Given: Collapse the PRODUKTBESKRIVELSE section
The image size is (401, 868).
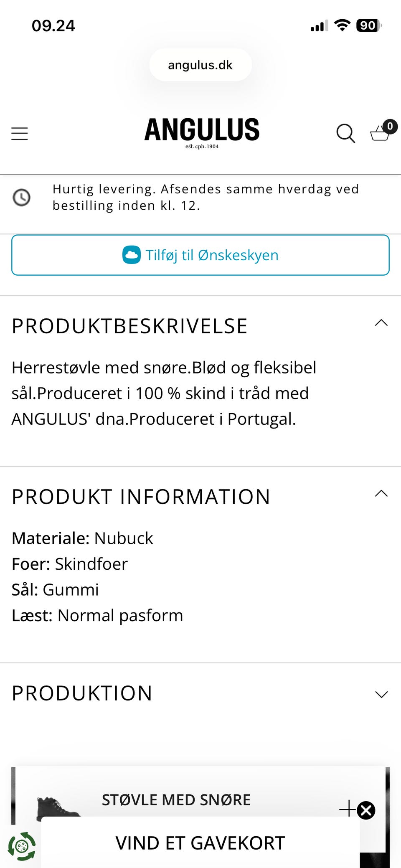Looking at the screenshot, I should (x=381, y=322).
